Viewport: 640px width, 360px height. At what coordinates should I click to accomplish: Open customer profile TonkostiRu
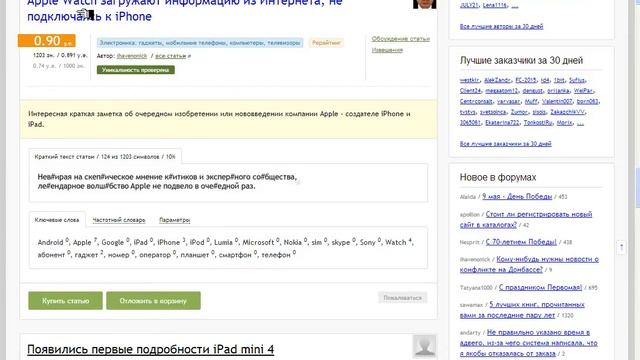pyautogui.click(x=538, y=122)
